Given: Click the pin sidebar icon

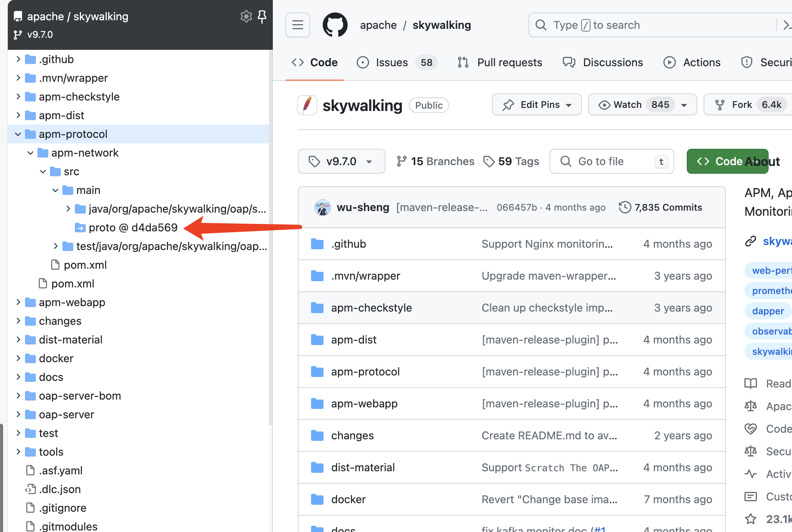Looking at the screenshot, I should 262,16.
